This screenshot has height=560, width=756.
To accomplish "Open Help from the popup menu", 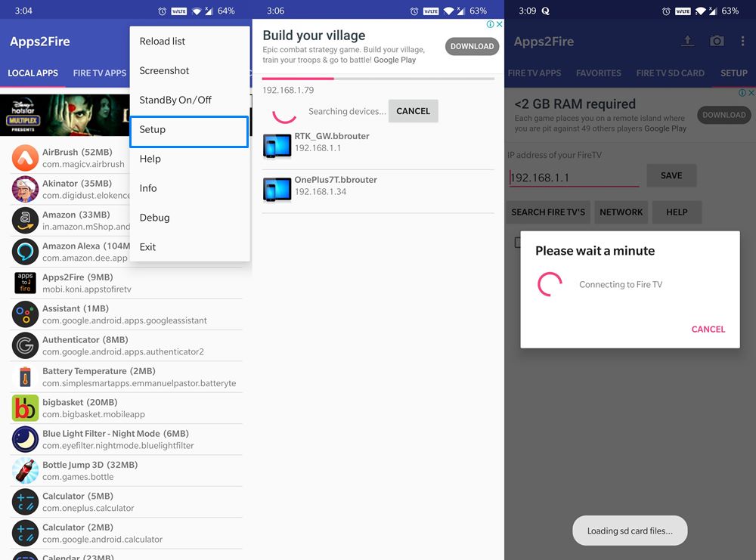I will point(190,159).
